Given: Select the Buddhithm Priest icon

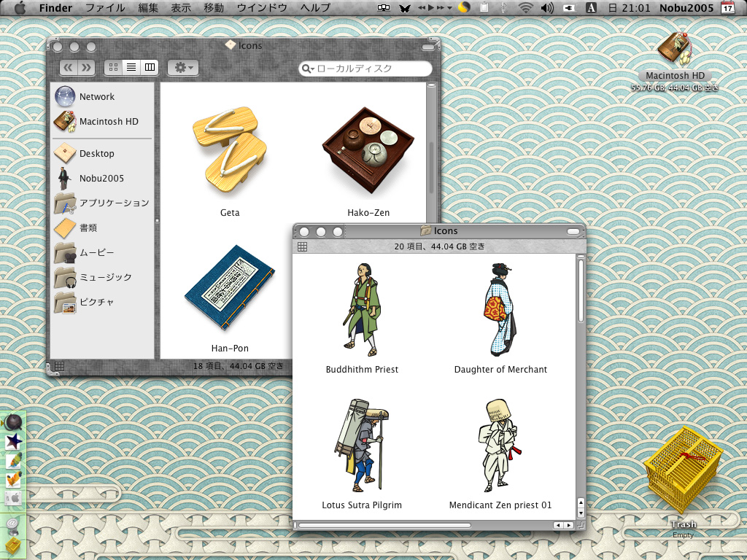Looking at the screenshot, I should pyautogui.click(x=362, y=309).
